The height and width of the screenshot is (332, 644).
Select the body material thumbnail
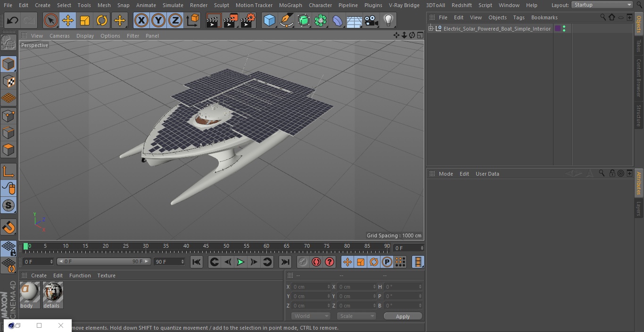click(x=30, y=292)
